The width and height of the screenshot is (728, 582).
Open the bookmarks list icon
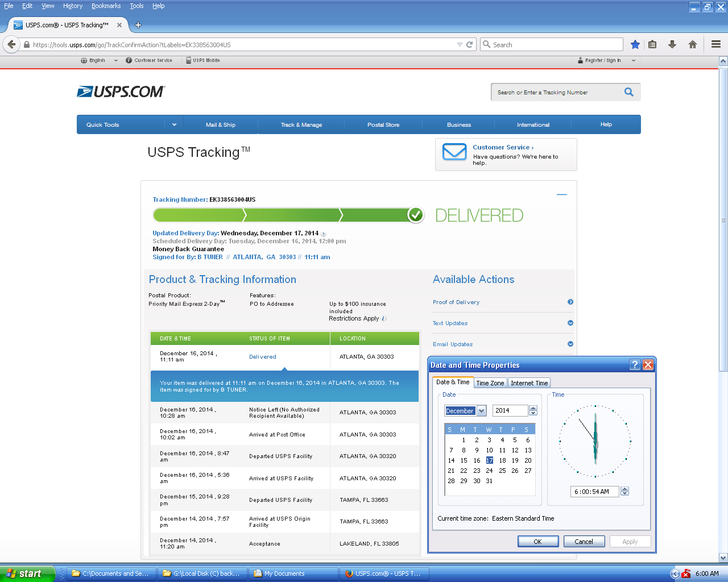pyautogui.click(x=653, y=44)
